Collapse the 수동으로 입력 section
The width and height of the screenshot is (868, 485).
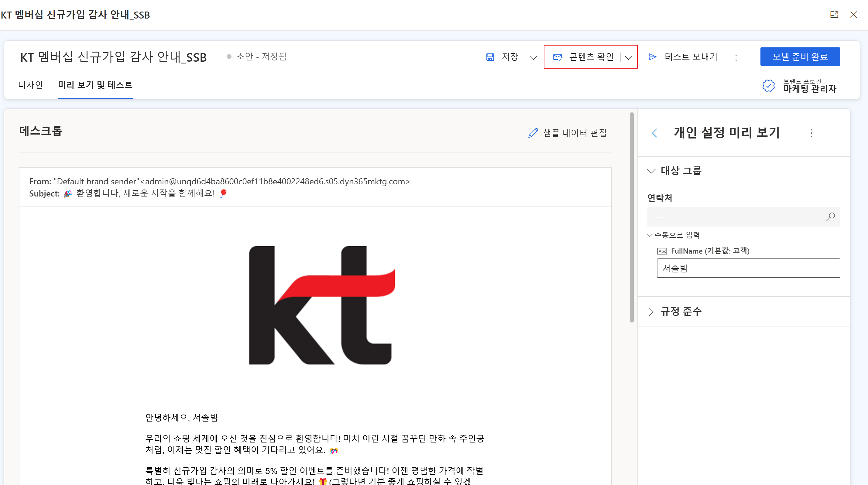[650, 235]
